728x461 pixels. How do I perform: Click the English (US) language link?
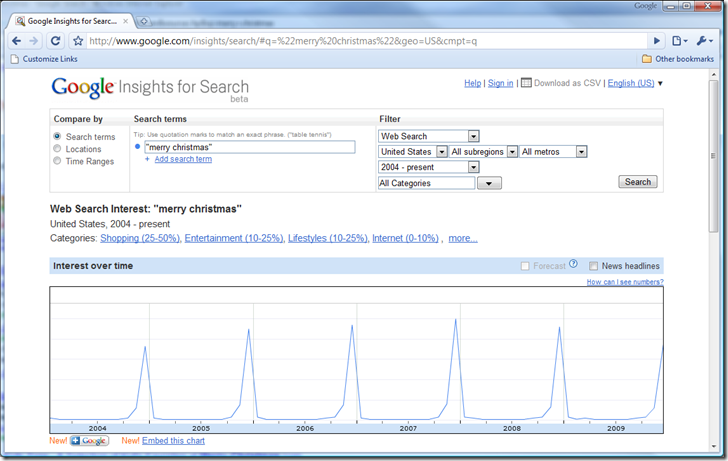point(631,83)
